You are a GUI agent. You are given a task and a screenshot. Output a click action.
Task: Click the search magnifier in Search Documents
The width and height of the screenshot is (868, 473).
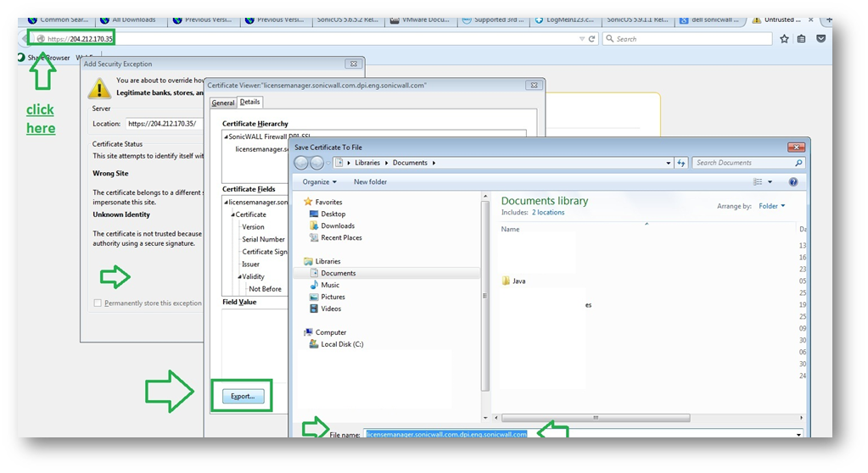(798, 163)
